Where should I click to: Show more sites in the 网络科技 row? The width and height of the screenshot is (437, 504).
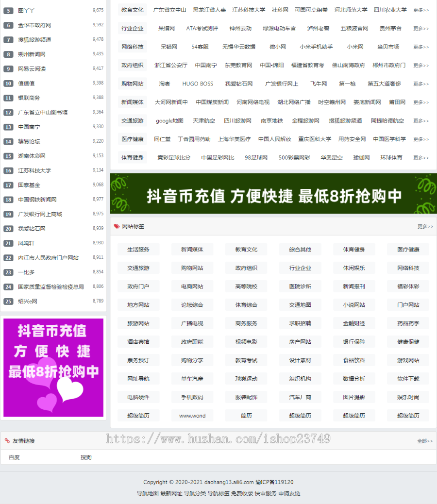point(421,47)
